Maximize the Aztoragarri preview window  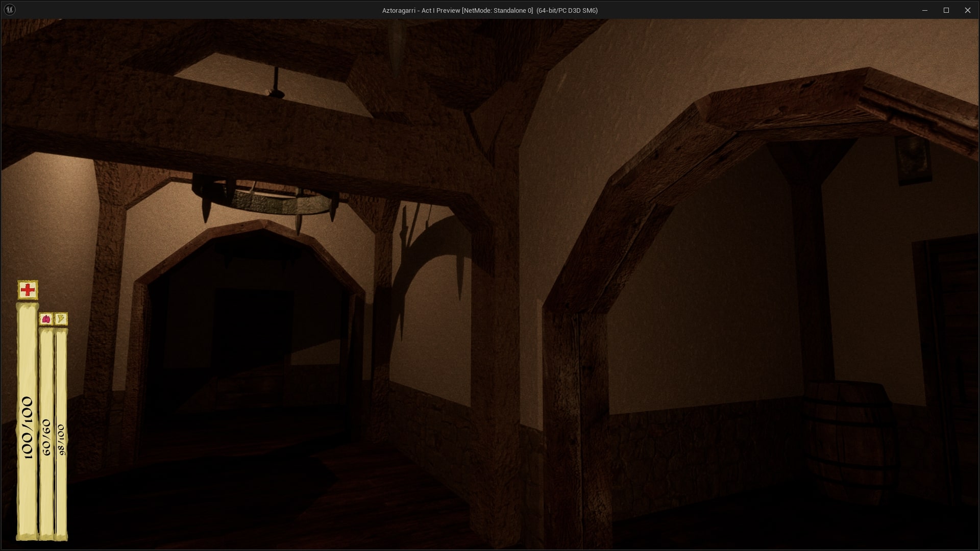point(946,10)
